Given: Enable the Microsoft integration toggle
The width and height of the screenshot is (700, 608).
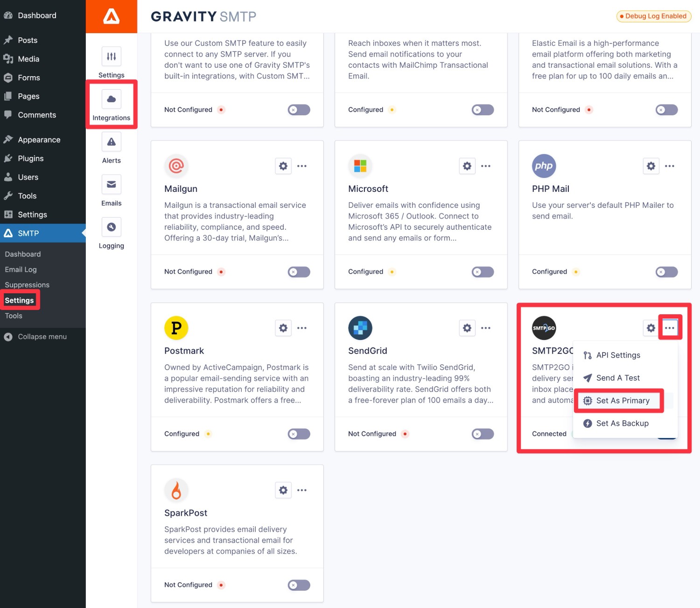Looking at the screenshot, I should [483, 272].
